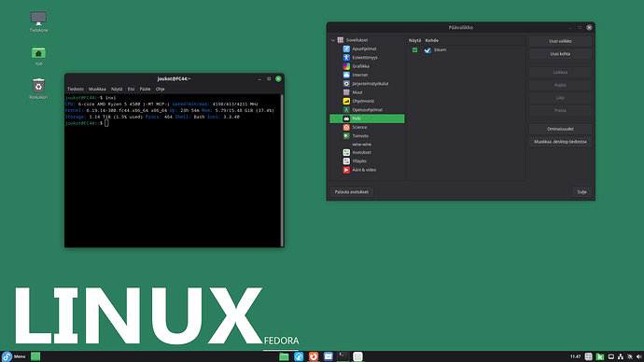The image size is (644, 362).
Task: Select the Apuohjelmat category icon
Action: pos(346,49)
